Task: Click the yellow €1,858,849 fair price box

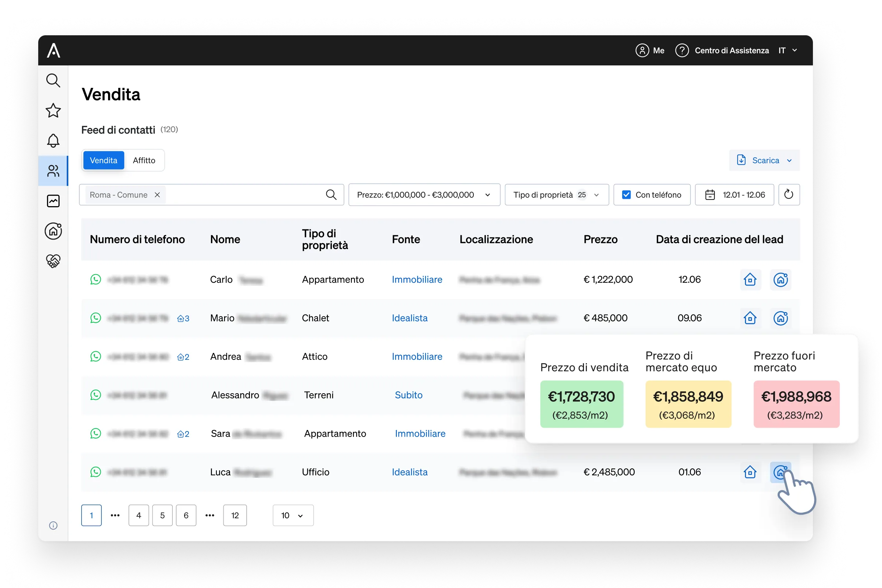Action: (x=688, y=404)
